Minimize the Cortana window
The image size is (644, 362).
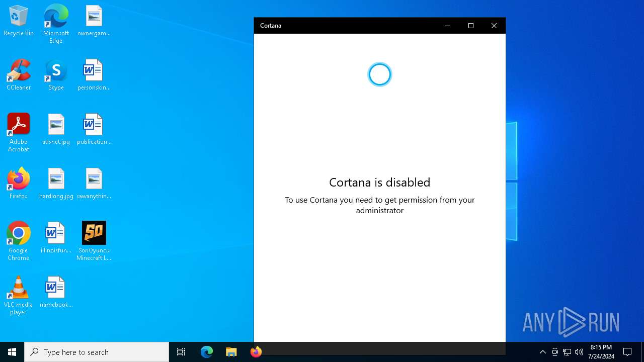tap(448, 26)
